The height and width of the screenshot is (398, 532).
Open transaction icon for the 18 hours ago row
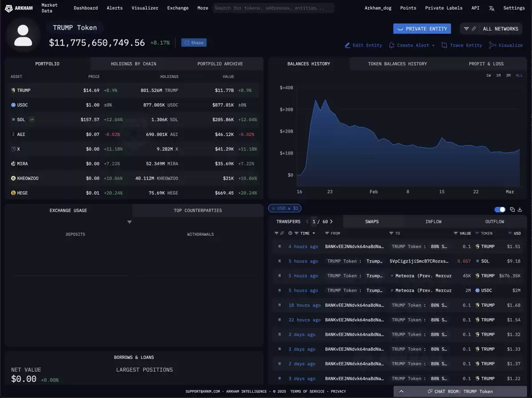coord(279,305)
